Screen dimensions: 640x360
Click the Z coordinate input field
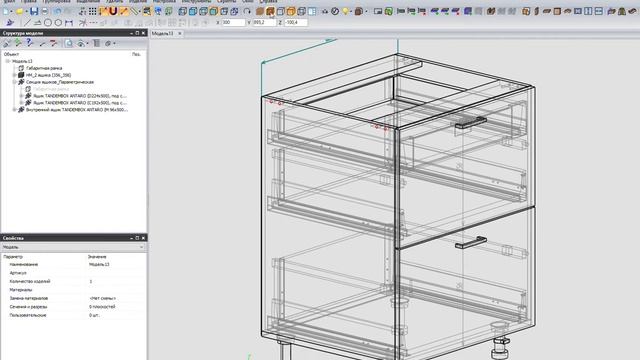[296, 23]
